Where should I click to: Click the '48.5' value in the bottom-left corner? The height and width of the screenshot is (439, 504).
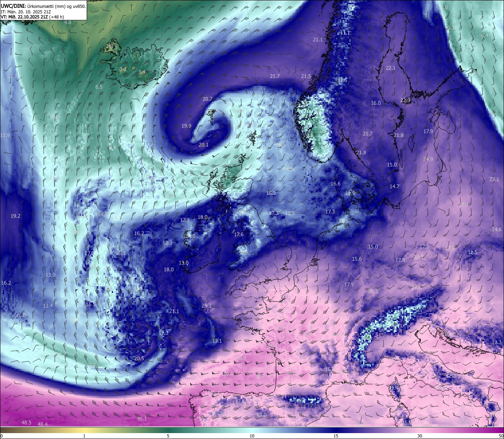pyautogui.click(x=26, y=423)
